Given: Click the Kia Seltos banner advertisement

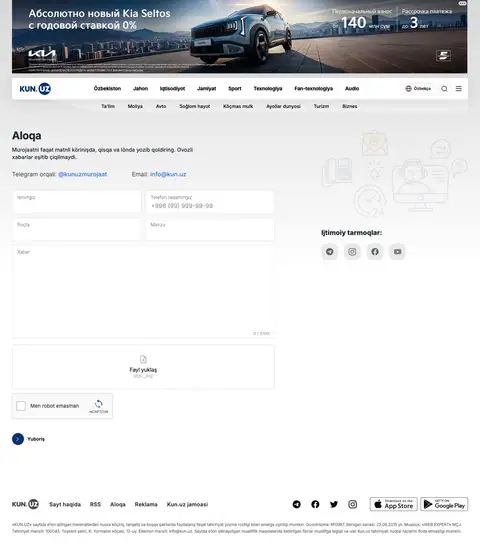Looking at the screenshot, I should (239, 36).
